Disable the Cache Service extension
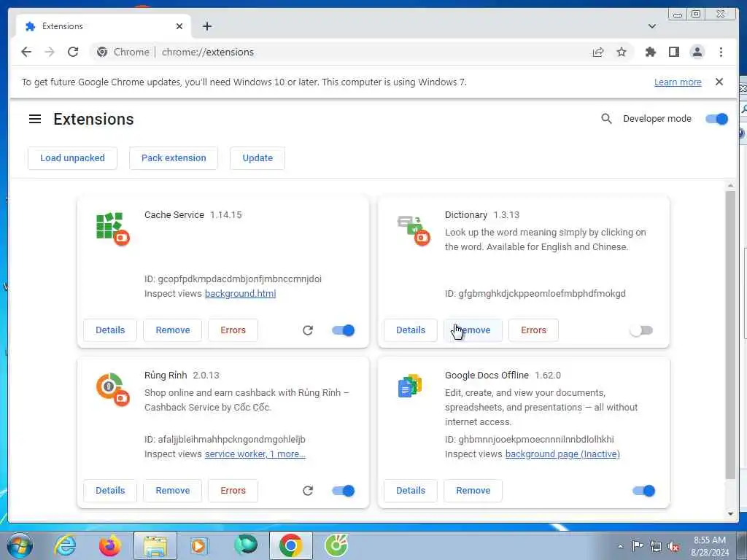 (343, 330)
